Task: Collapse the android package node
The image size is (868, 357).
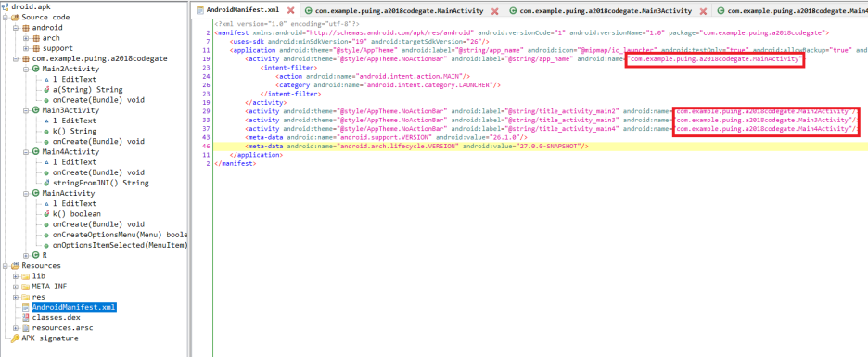Action: point(16,28)
